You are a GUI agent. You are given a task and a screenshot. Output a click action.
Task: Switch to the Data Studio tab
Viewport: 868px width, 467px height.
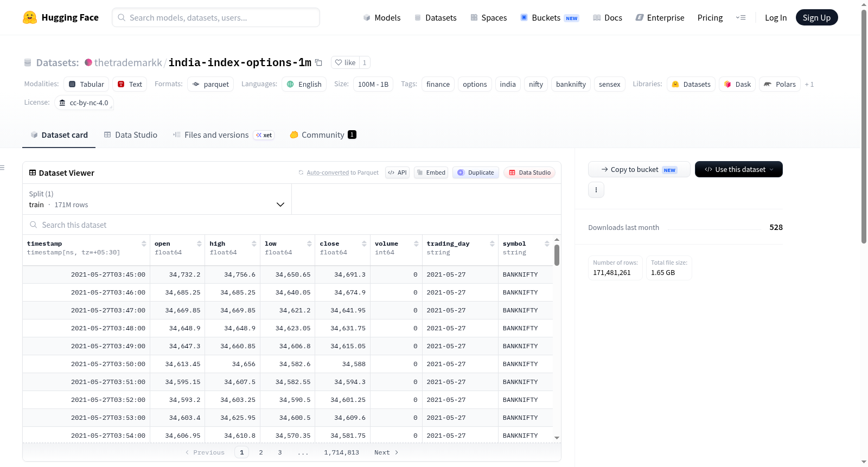(131, 135)
